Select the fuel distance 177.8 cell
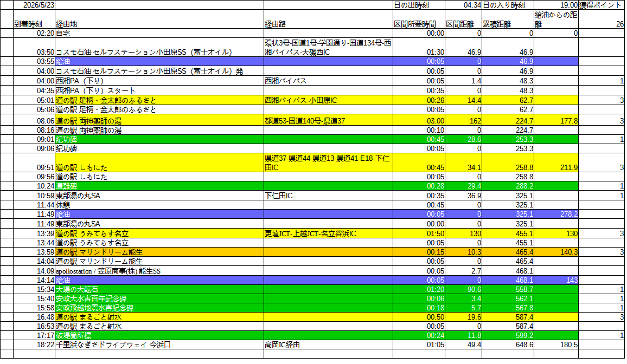This screenshot has width=627, height=364. tap(556, 120)
